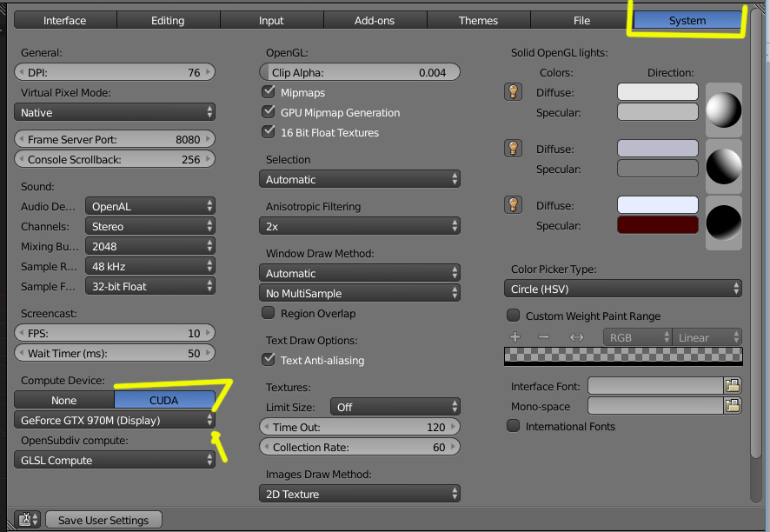Toggle the third solid OpenGL light bulb
The width and height of the screenshot is (770, 532).
(x=513, y=205)
